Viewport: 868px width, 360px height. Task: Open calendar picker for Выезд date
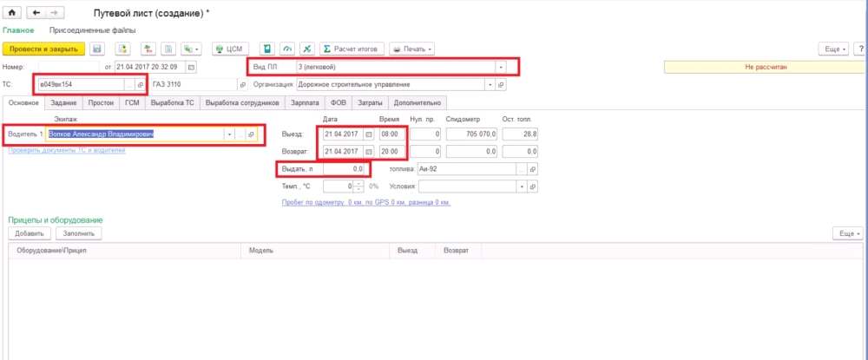click(x=368, y=134)
